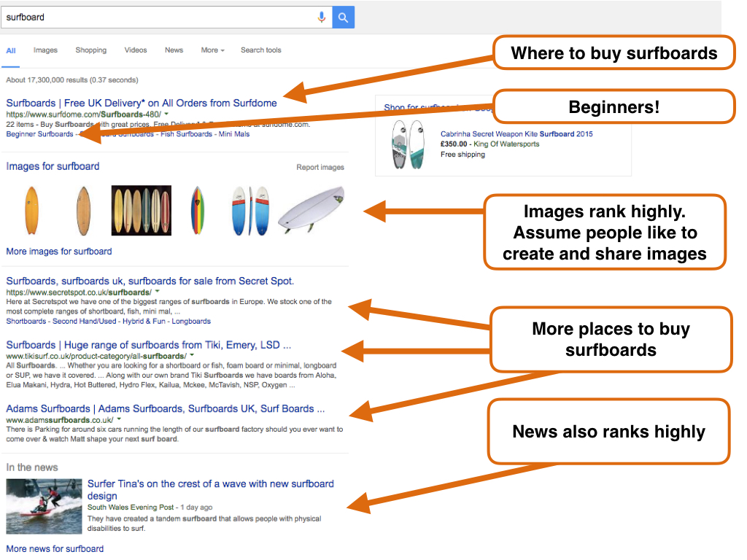
Task: Open the wooden tan surfboard image thumbnail
Action: pos(83,211)
